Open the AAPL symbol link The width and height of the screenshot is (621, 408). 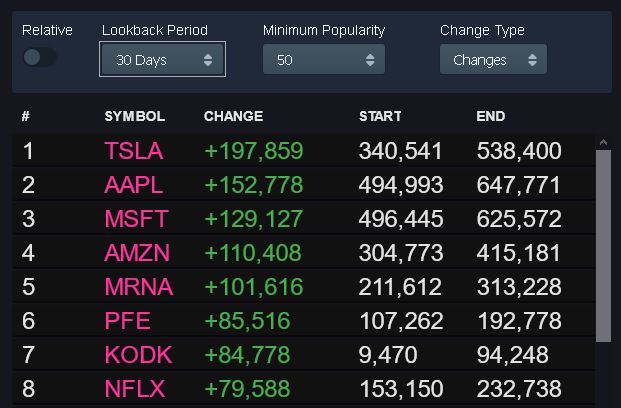pyautogui.click(x=133, y=185)
